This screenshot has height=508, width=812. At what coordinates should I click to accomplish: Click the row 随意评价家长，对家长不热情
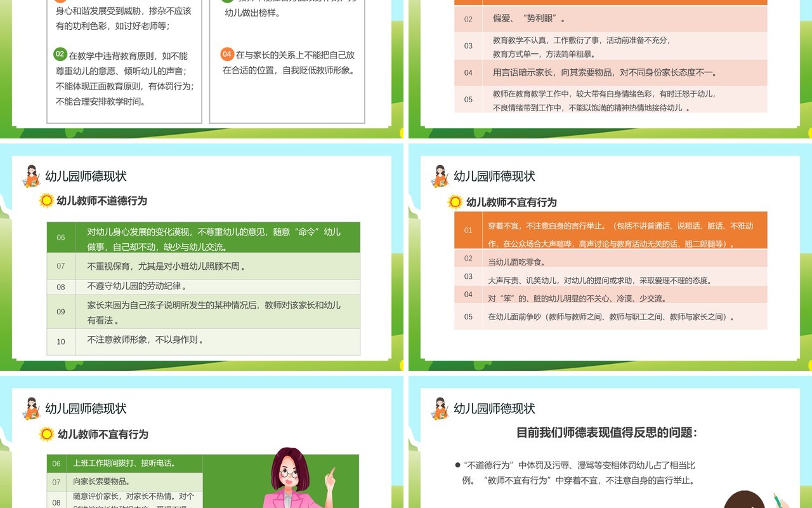pyautogui.click(x=125, y=500)
